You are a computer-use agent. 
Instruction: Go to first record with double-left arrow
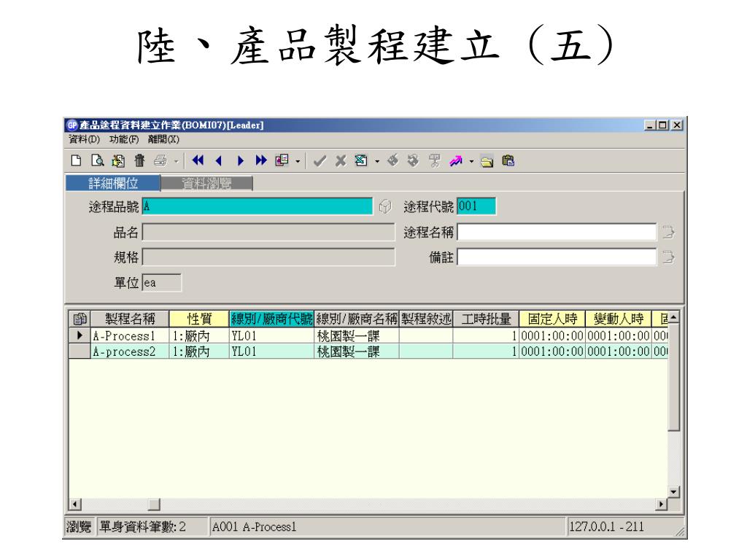[198, 160]
